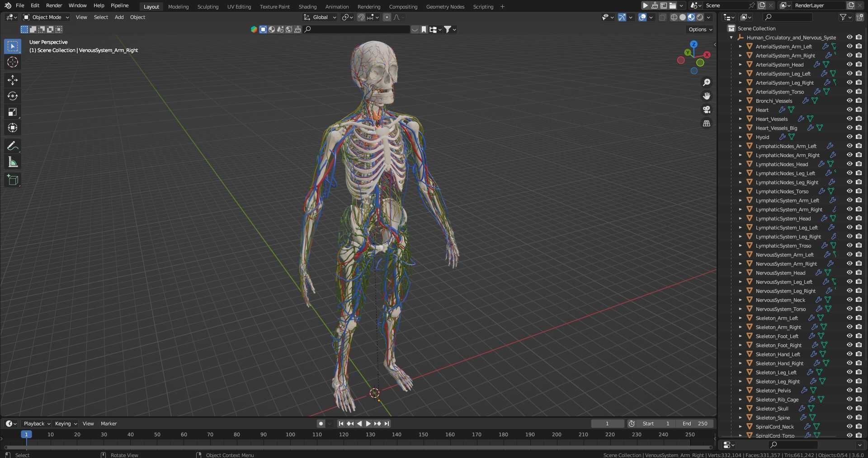Expand the Skeleton_Rib_Cage item
The height and width of the screenshot is (458, 868).
click(740, 400)
